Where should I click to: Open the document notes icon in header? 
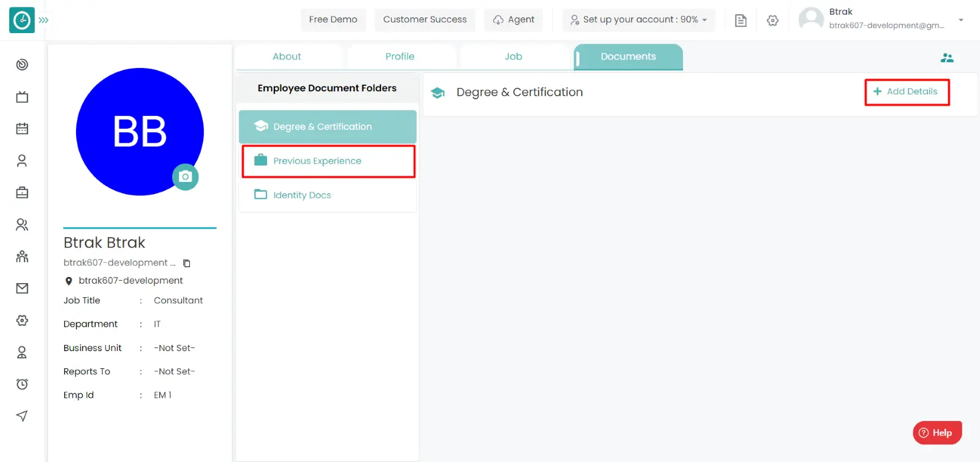pyautogui.click(x=741, y=20)
